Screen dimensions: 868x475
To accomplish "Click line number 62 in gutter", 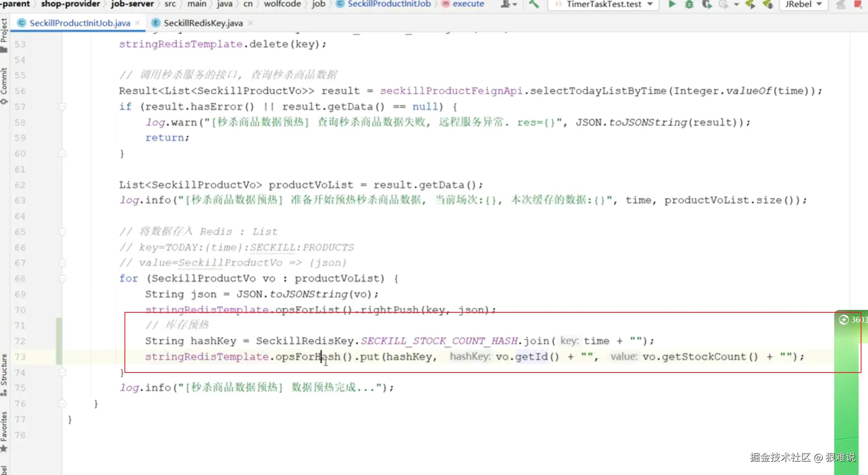I will point(20,185).
